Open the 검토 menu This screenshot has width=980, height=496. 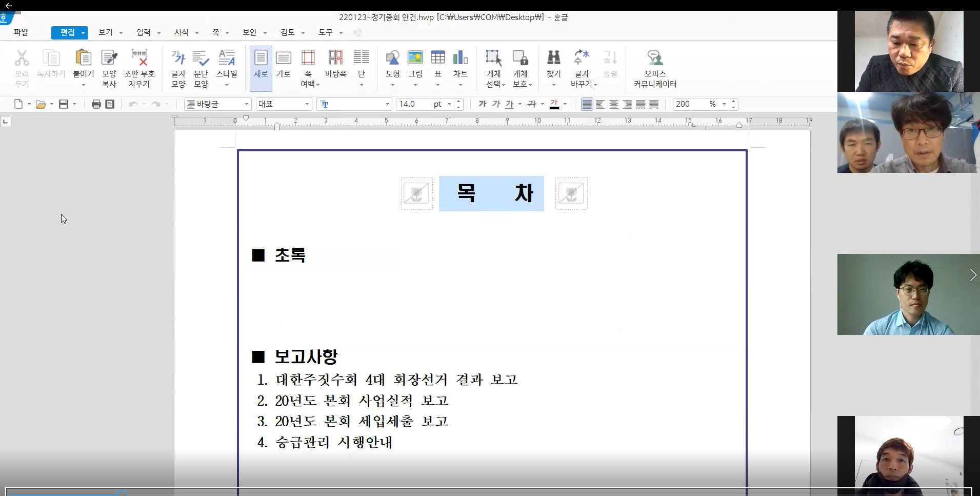tap(288, 32)
